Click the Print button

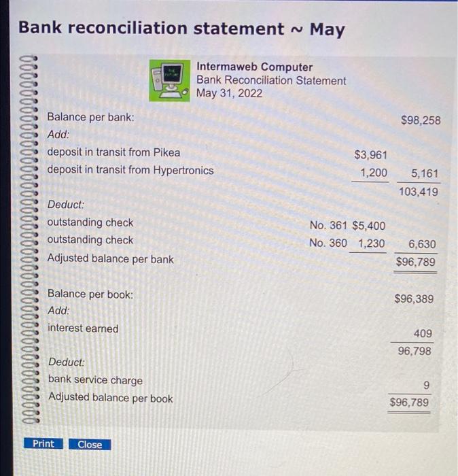tap(43, 443)
